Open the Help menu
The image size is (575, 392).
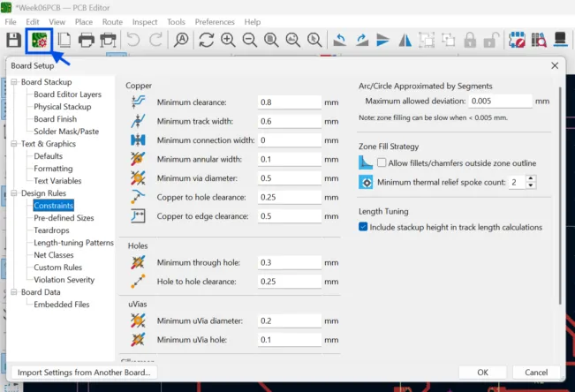(x=253, y=22)
